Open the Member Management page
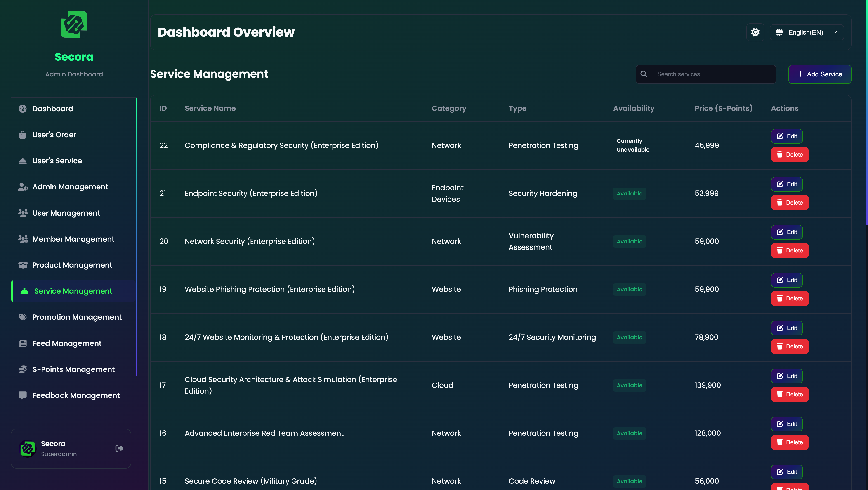Viewport: 868px width, 490px height. (x=73, y=239)
